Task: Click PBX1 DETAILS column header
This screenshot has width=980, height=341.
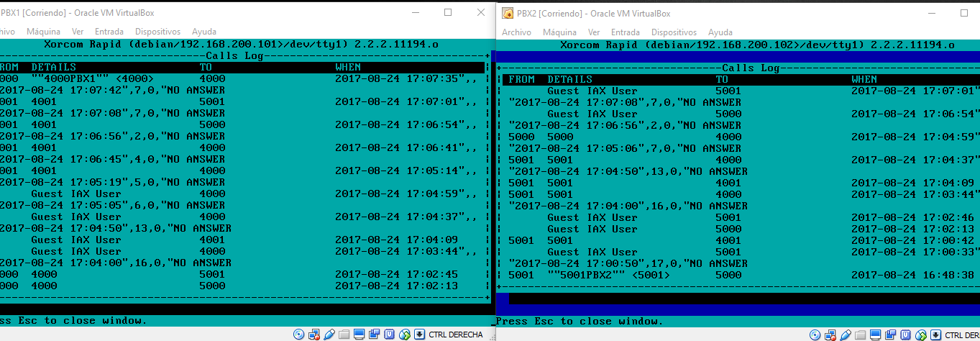Action: pos(53,67)
